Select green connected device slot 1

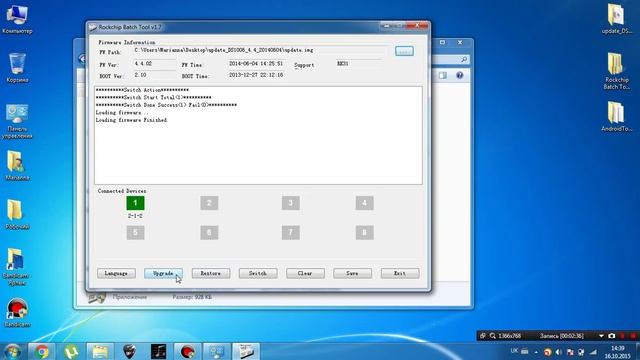(x=135, y=203)
